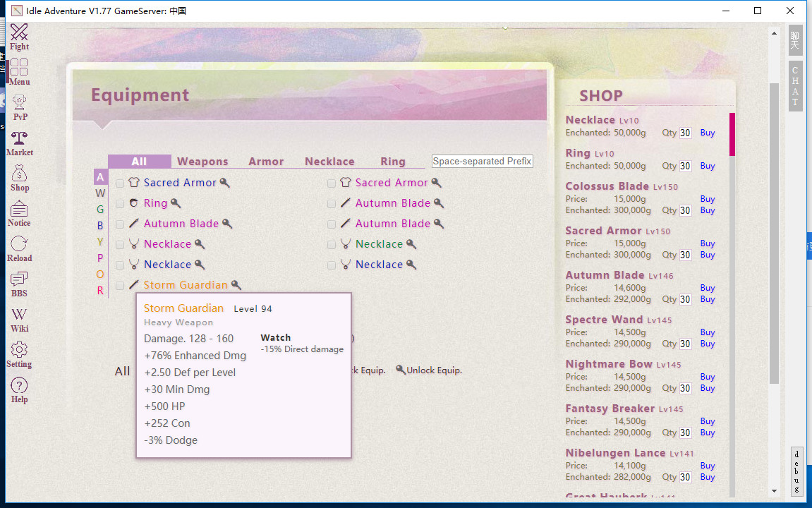The image size is (812, 508).
Task: Click the magnifier icon beside Storm Guardian
Action: coord(236,285)
